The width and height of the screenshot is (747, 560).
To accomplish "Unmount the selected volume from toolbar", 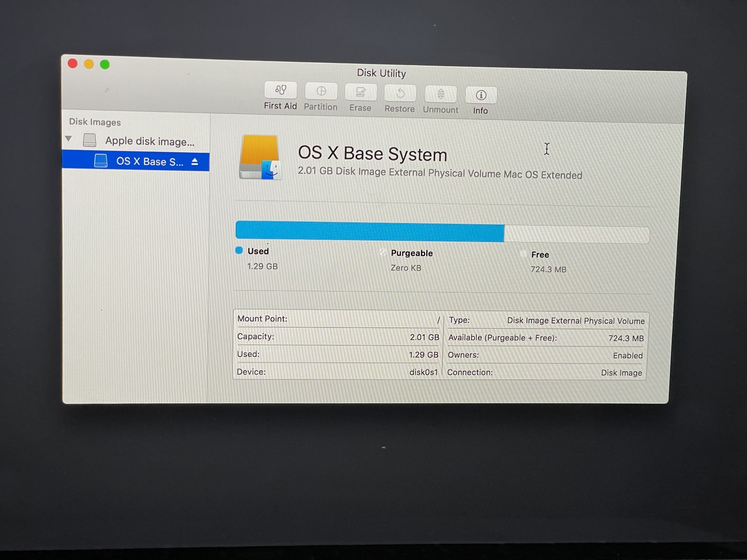I will point(441,94).
